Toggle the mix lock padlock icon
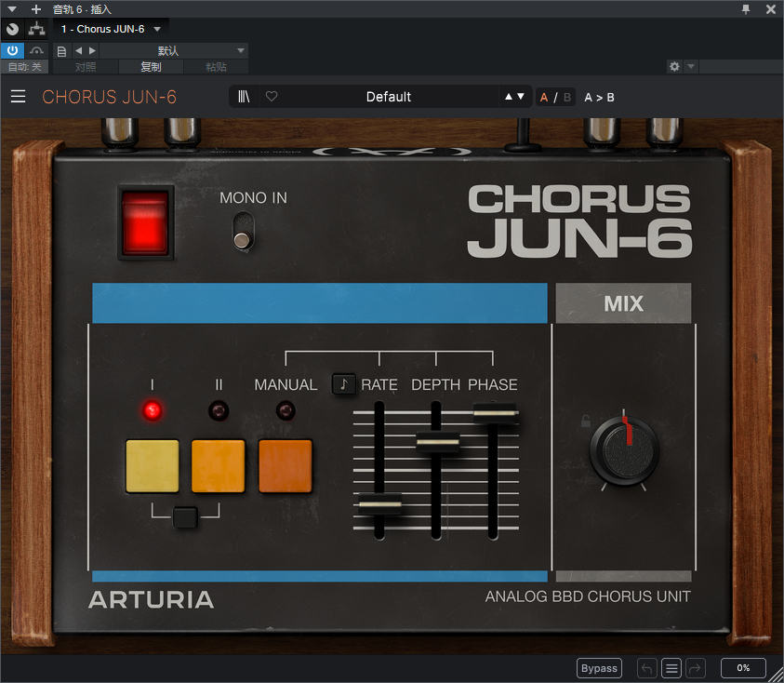Screen dimensions: 784x683 click(586, 422)
